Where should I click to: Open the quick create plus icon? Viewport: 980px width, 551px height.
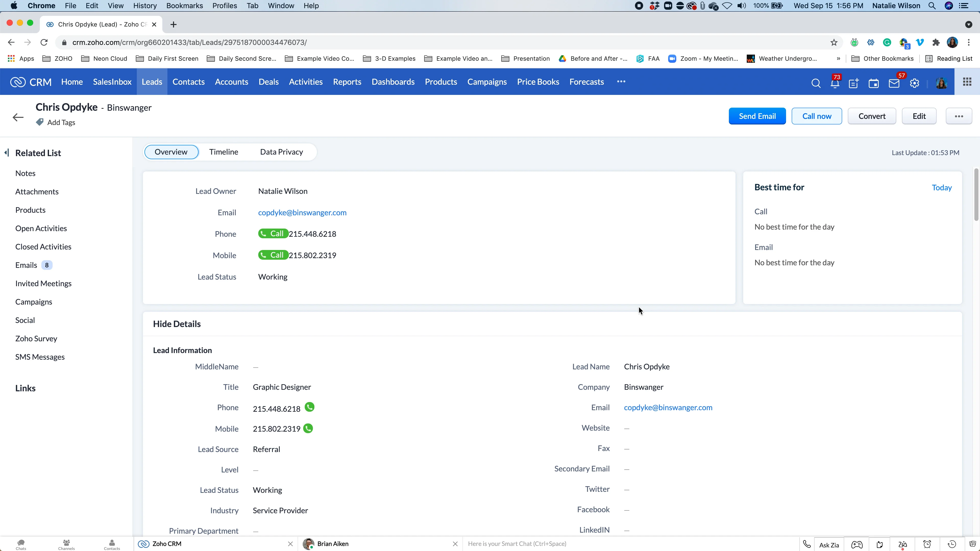tap(854, 83)
